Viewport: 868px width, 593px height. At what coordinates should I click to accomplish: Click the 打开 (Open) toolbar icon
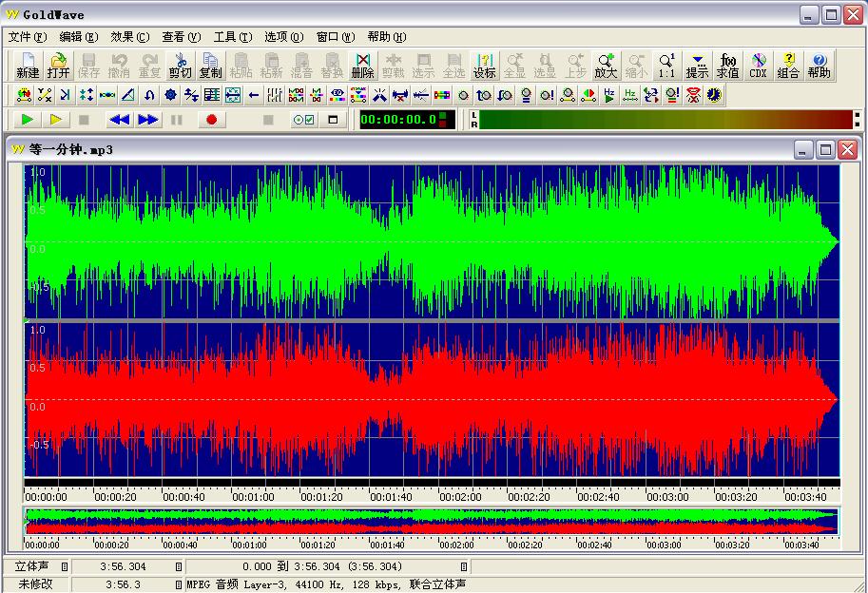58,66
